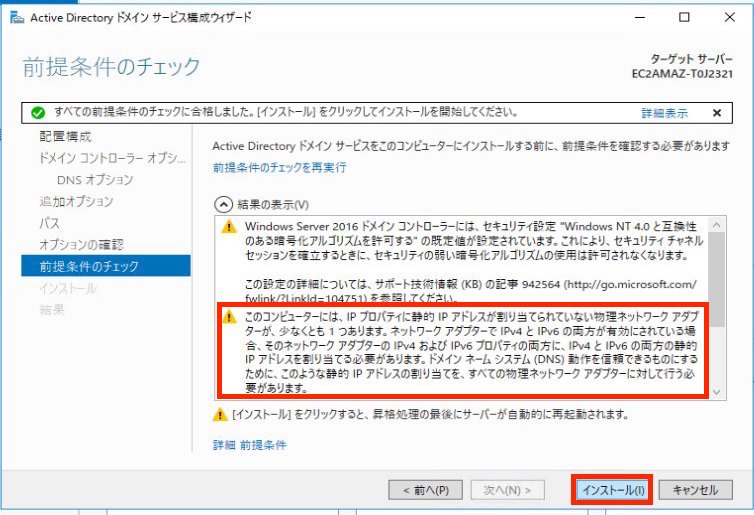The width and height of the screenshot is (754, 515).
Task: Collapse the 結果の表示(V) chevron
Action: [x=223, y=205]
